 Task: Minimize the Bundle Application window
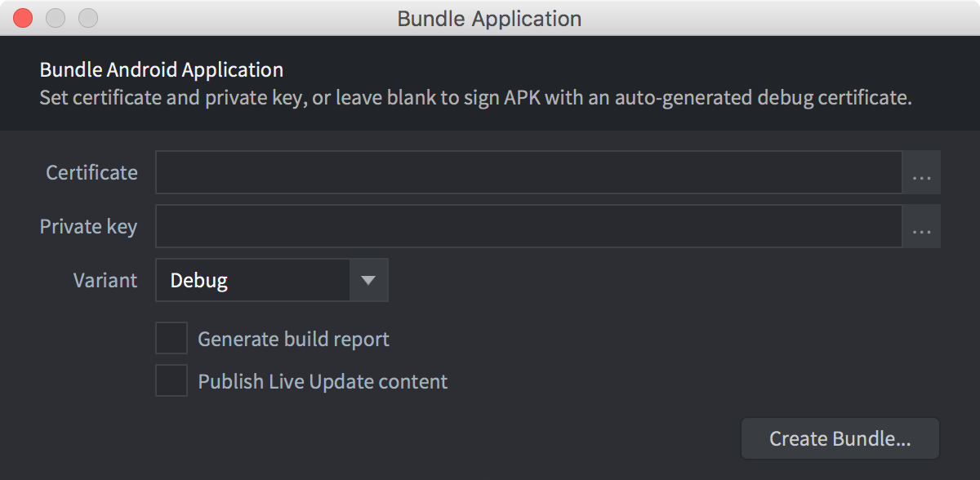56,18
